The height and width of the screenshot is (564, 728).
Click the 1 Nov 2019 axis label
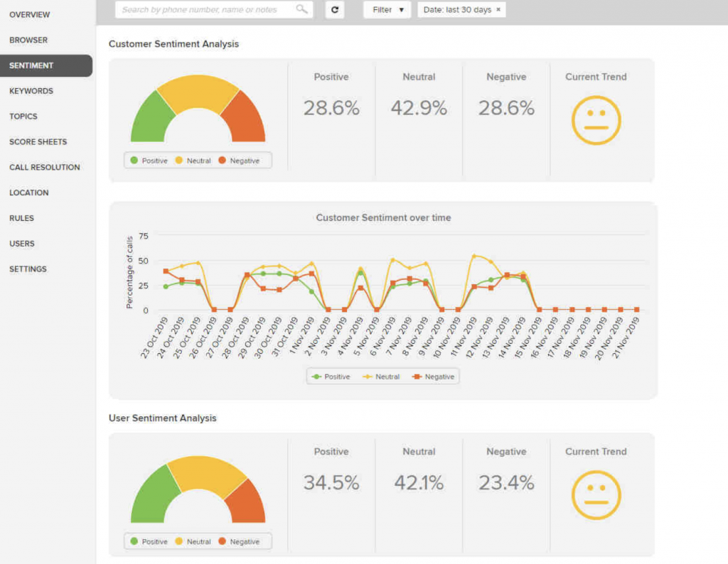(x=301, y=336)
